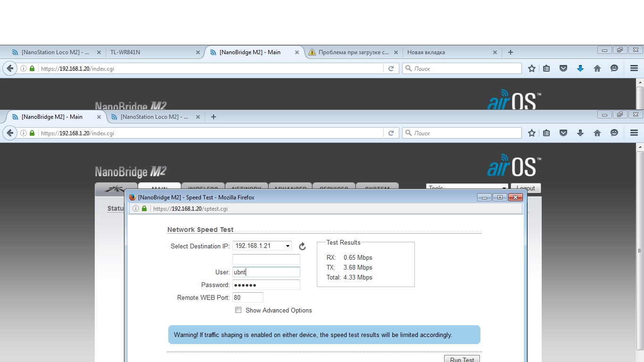Switch to NanoStation Loco M2 tab in rear window
Viewport: 644px width, 362px height.
[x=56, y=52]
